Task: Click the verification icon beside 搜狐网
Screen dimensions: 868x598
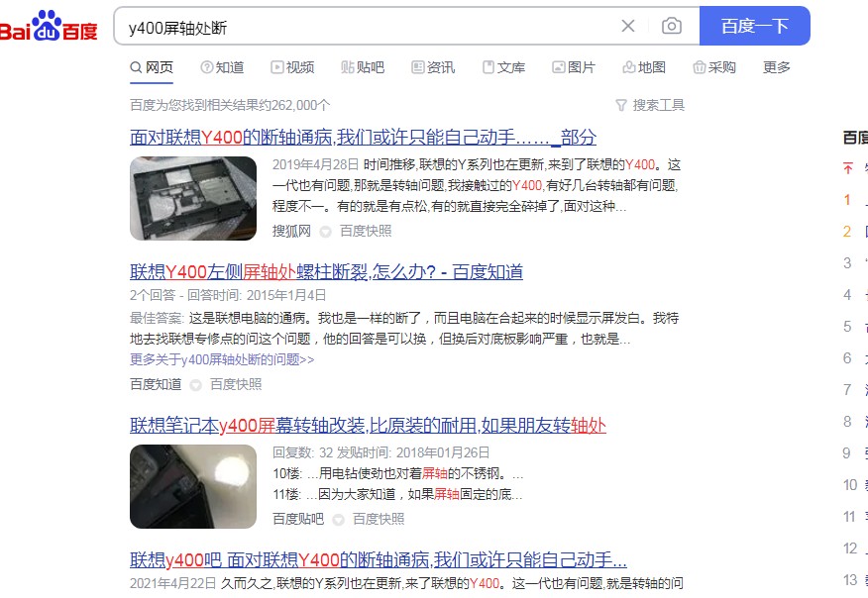Action: pyautogui.click(x=325, y=232)
